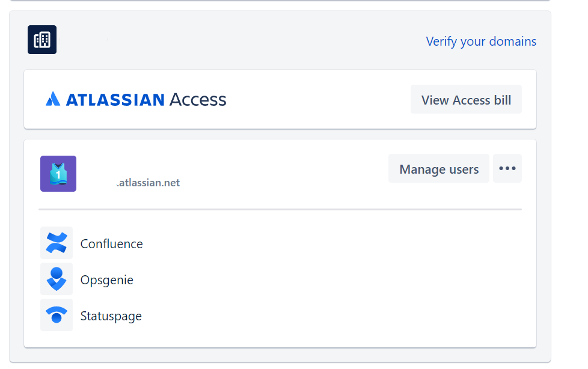Screen dimensions: 588x369
Task: Click empty space in the Atlassian Access card
Action: click(319, 100)
